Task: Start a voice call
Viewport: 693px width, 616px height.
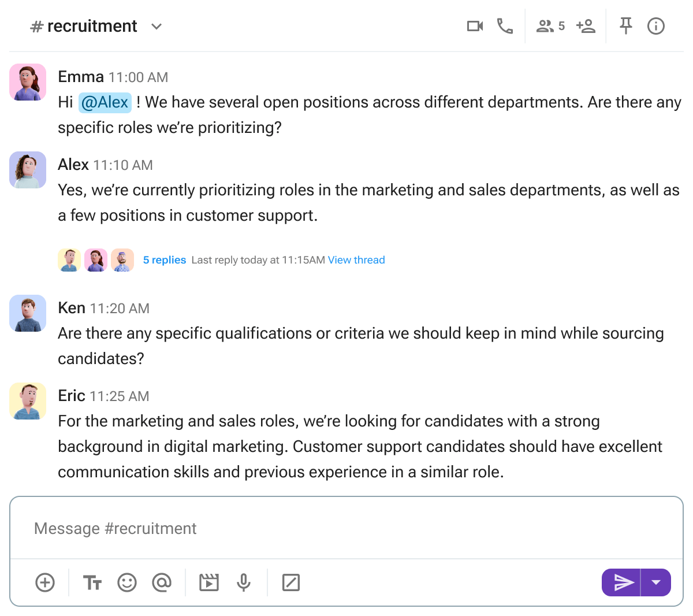Action: pos(505,25)
